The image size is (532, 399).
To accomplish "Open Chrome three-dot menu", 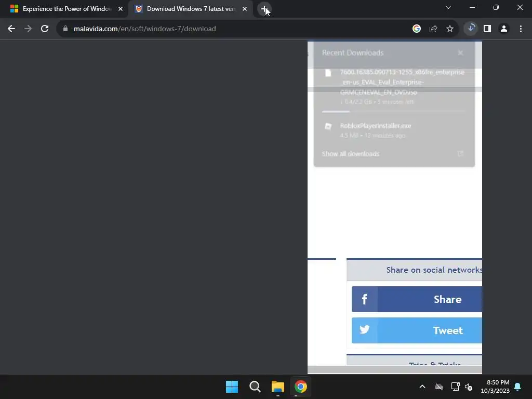I will [x=521, y=29].
